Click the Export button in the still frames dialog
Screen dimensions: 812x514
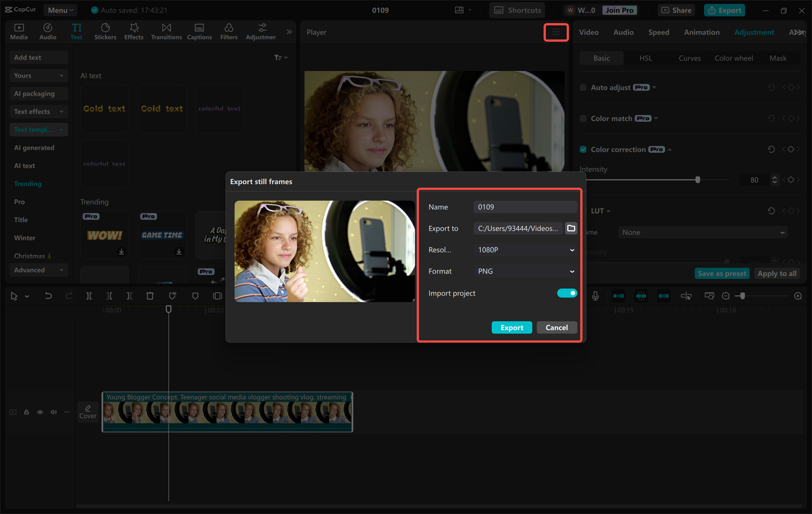pos(511,327)
